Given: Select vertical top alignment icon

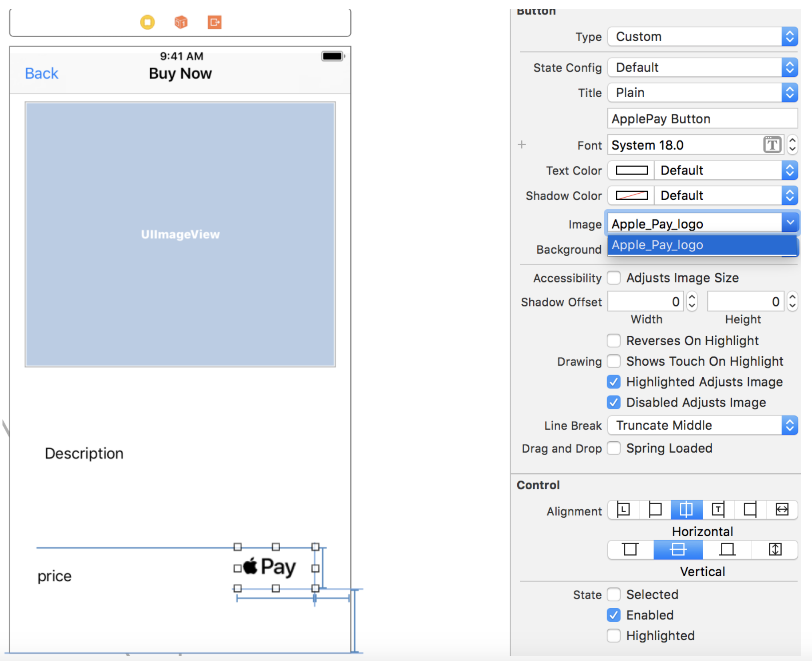Looking at the screenshot, I should coord(630,550).
